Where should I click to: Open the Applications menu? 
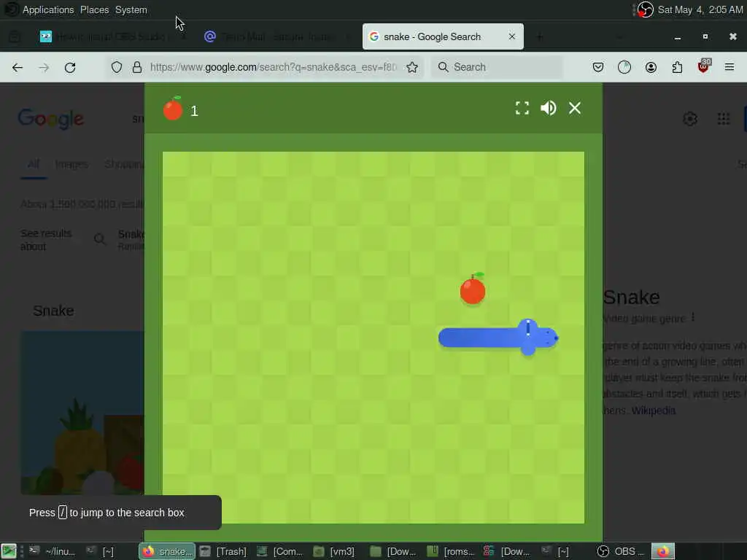tap(48, 9)
